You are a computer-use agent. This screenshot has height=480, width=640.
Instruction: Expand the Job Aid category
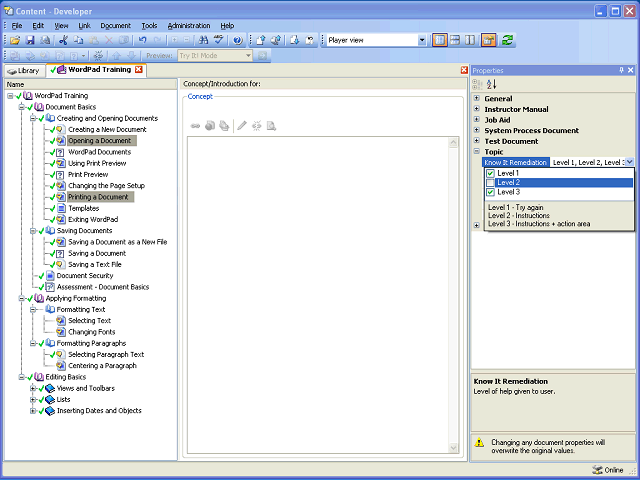[476, 120]
